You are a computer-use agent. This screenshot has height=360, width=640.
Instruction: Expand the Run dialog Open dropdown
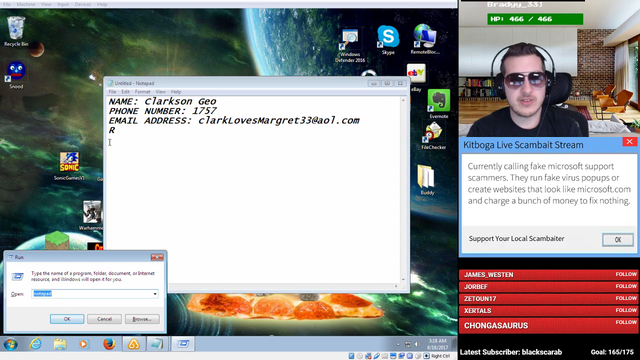(x=155, y=294)
